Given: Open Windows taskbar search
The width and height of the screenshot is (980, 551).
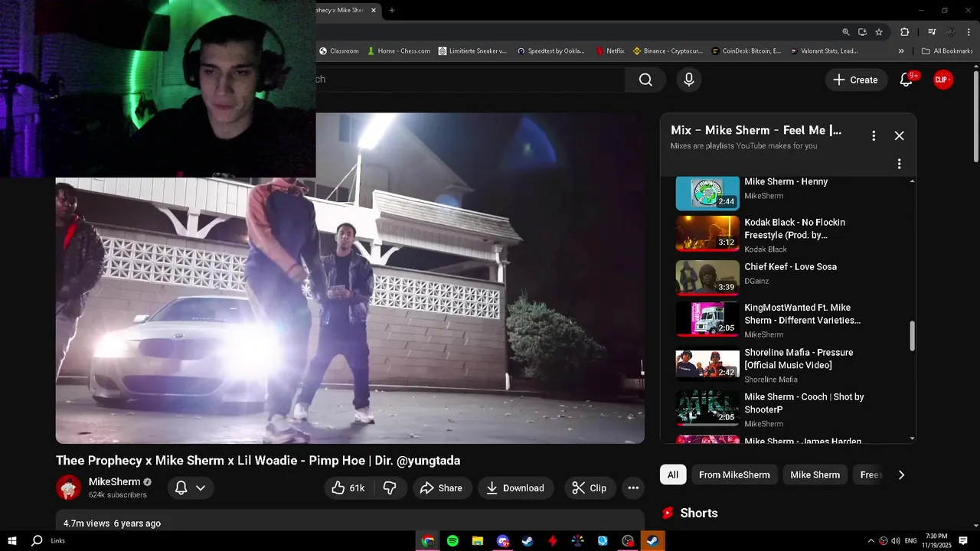Looking at the screenshot, I should [x=37, y=541].
